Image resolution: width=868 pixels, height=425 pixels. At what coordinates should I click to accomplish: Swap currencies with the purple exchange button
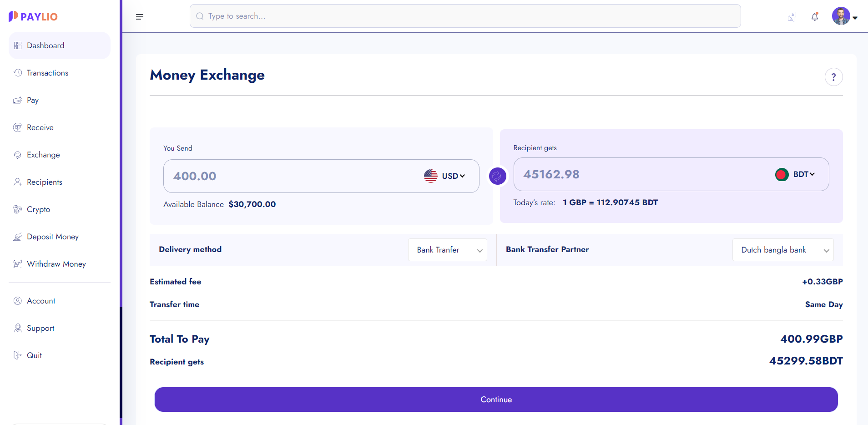tap(498, 176)
